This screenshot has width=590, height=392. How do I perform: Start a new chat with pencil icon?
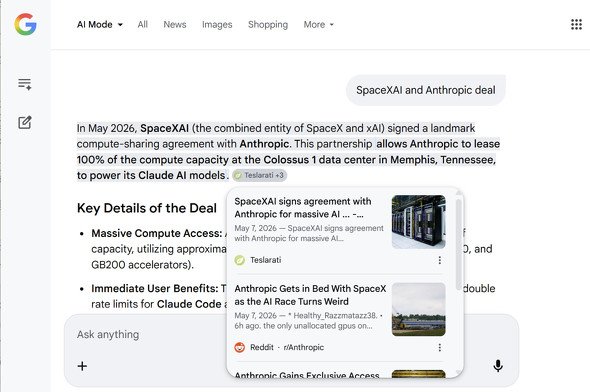(x=25, y=122)
